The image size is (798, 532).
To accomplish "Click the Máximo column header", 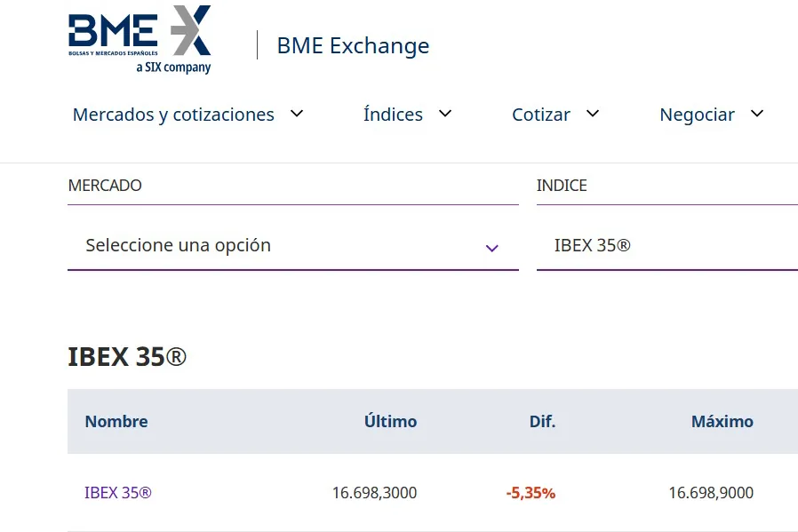I will [722, 421].
